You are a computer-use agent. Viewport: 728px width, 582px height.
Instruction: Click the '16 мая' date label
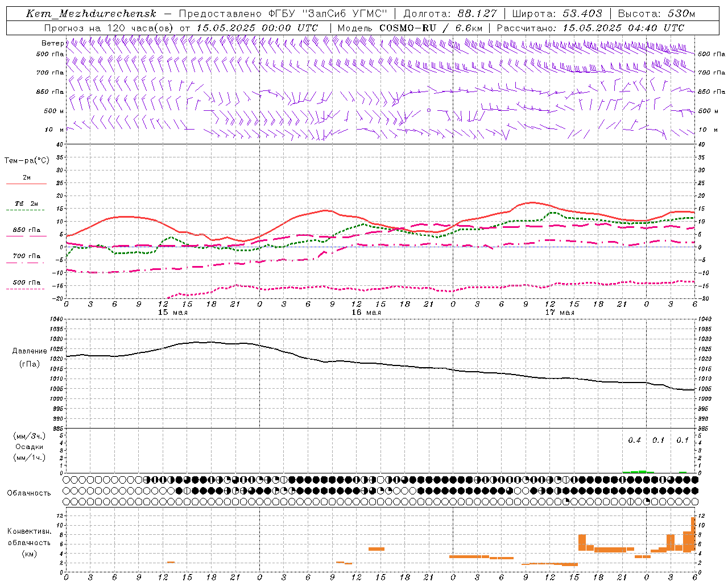coord(366,313)
